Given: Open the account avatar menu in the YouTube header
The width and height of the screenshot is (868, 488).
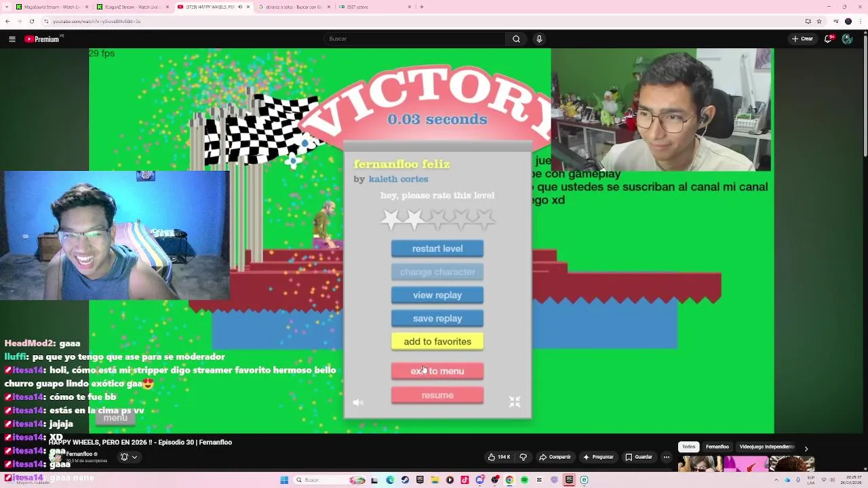Looking at the screenshot, I should pos(847,39).
